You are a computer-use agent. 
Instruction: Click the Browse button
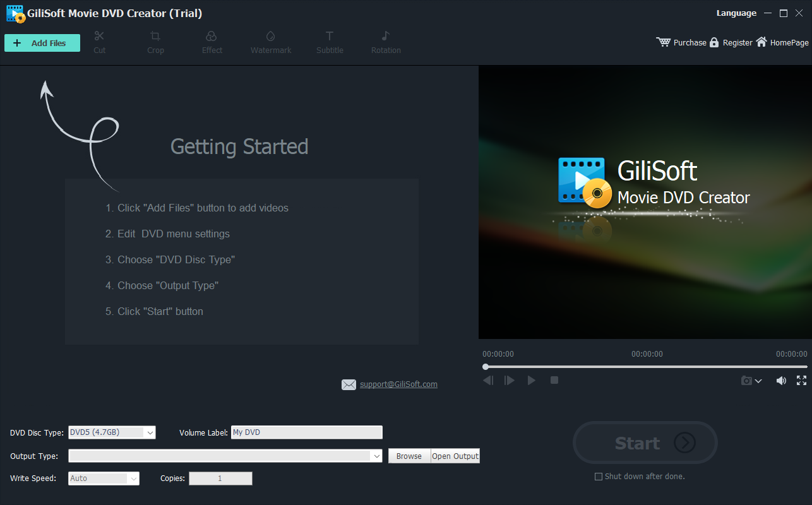pyautogui.click(x=409, y=456)
